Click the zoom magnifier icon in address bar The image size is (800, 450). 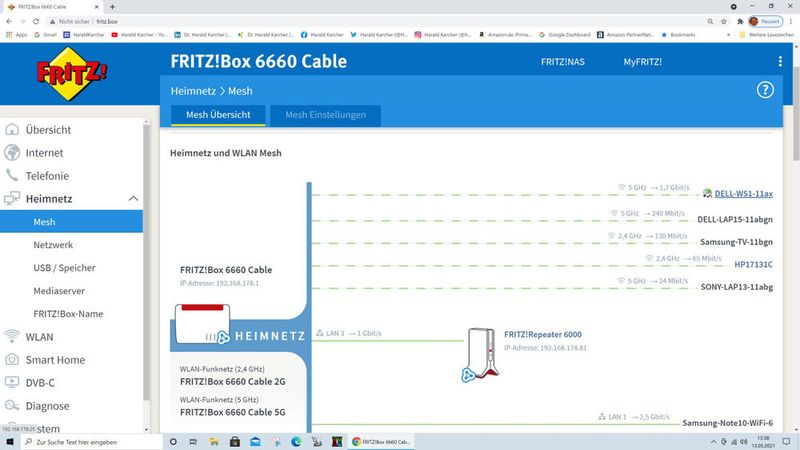[x=710, y=21]
